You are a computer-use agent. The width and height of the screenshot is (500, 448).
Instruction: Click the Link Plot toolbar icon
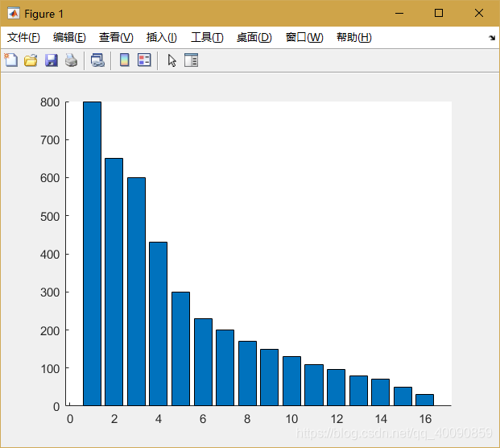(97, 60)
